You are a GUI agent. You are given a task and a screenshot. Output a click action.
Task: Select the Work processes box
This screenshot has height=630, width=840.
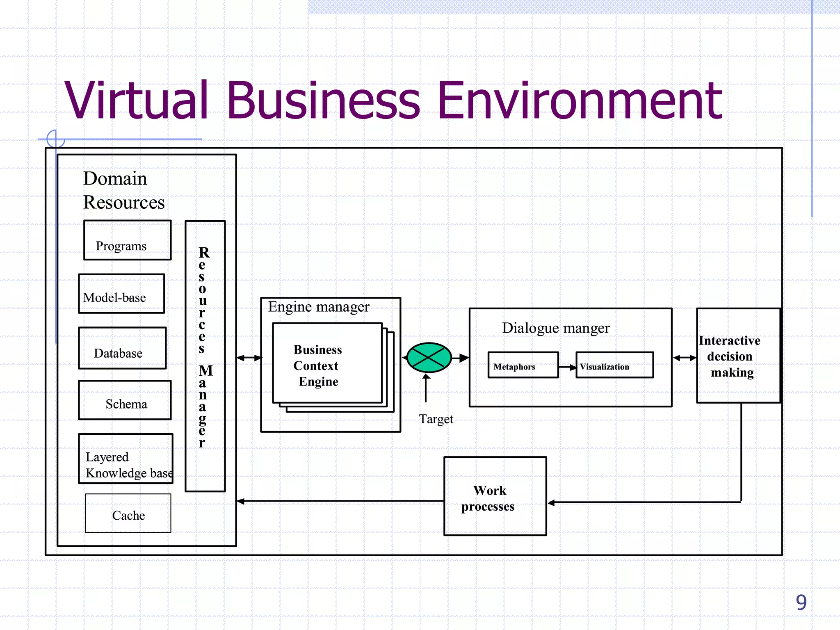[x=495, y=496]
